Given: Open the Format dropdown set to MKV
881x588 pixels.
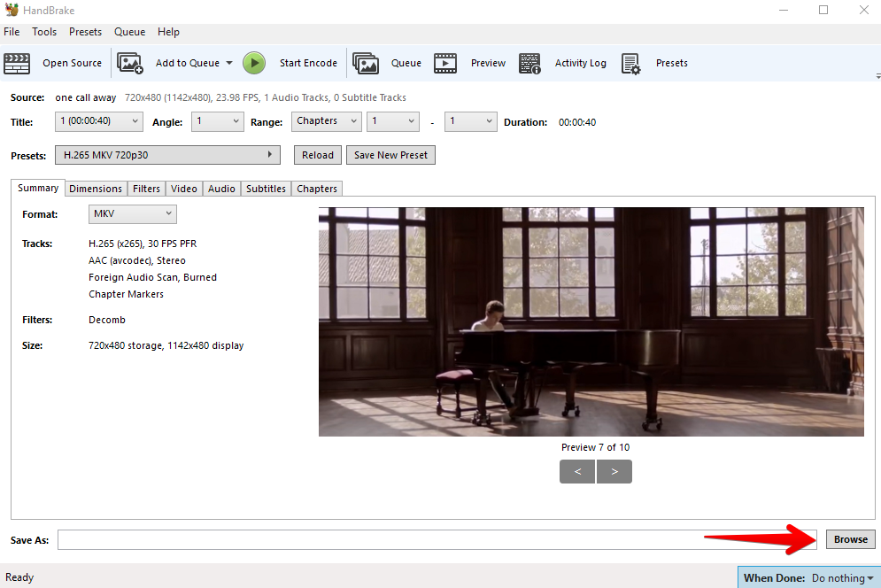Looking at the screenshot, I should tap(133, 214).
